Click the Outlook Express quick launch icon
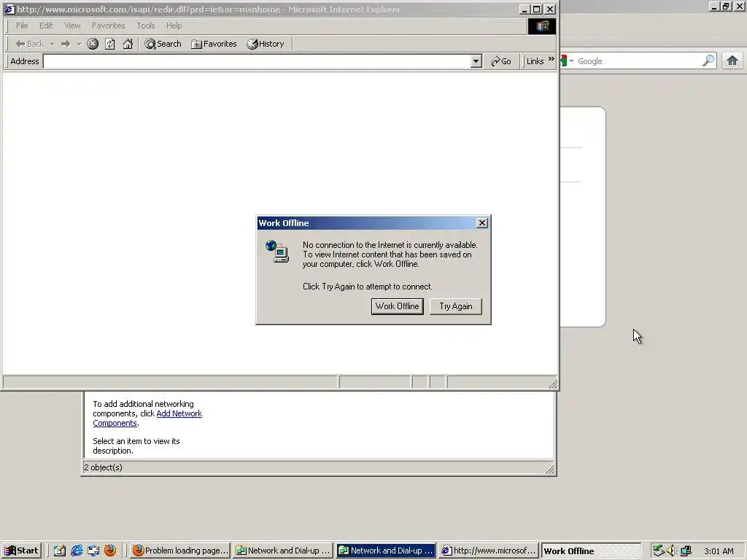The width and height of the screenshot is (747, 560). (x=93, y=551)
